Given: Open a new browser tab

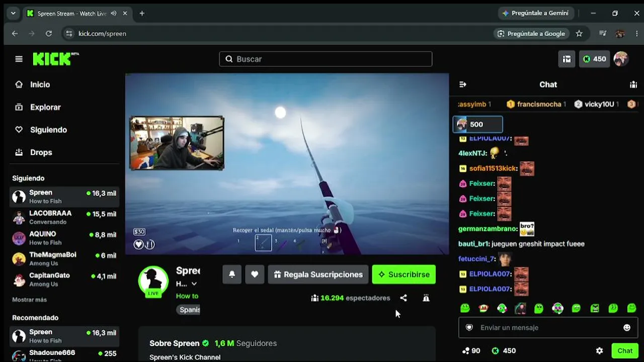Looking at the screenshot, I should pos(142,14).
